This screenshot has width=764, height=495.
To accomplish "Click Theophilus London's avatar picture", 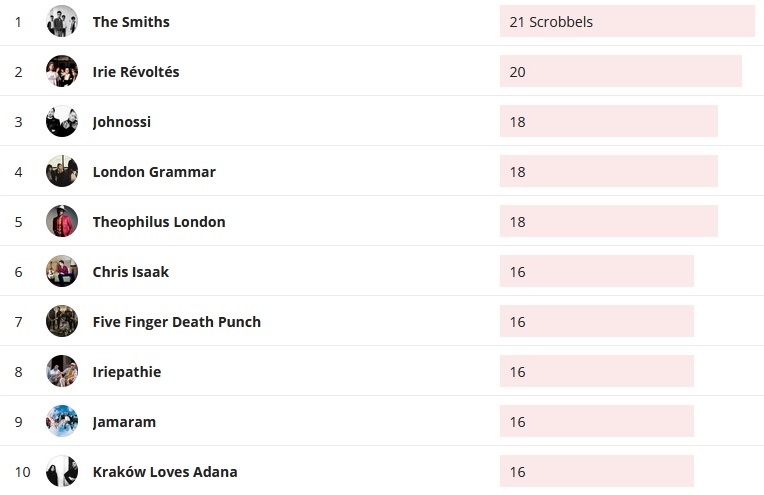I will 62,221.
